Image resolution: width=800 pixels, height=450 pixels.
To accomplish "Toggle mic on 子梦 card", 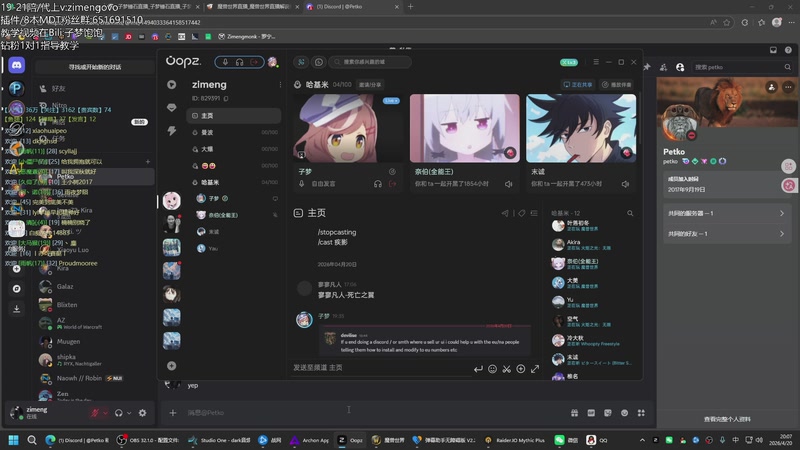I will point(302,184).
